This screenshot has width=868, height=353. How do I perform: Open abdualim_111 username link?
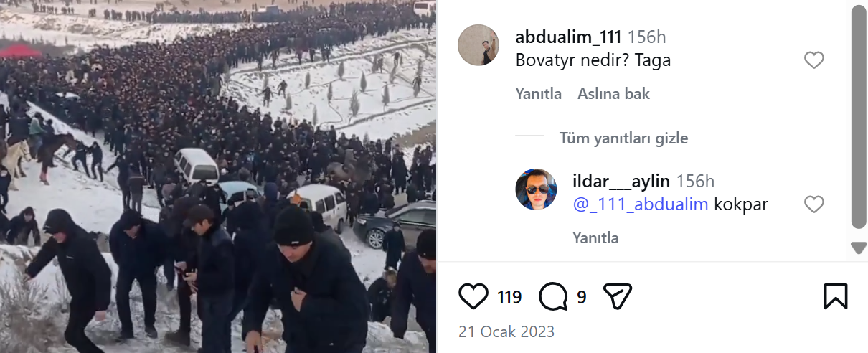(568, 38)
